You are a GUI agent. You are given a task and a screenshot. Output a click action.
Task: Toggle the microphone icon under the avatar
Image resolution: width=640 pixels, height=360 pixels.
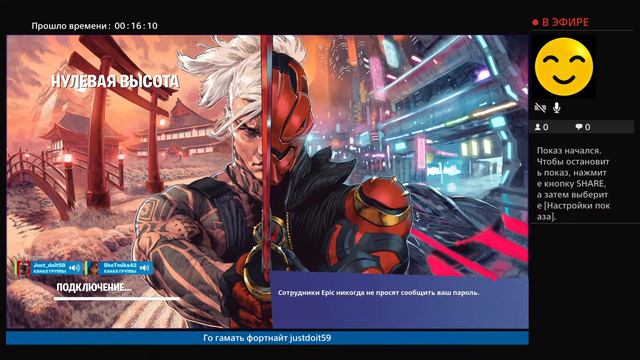(556, 108)
